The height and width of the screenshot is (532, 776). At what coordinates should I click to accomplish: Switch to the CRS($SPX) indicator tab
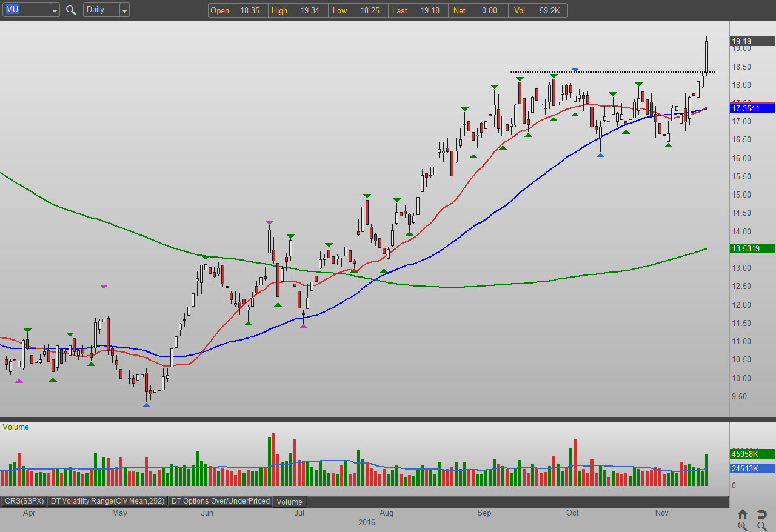[x=24, y=501]
